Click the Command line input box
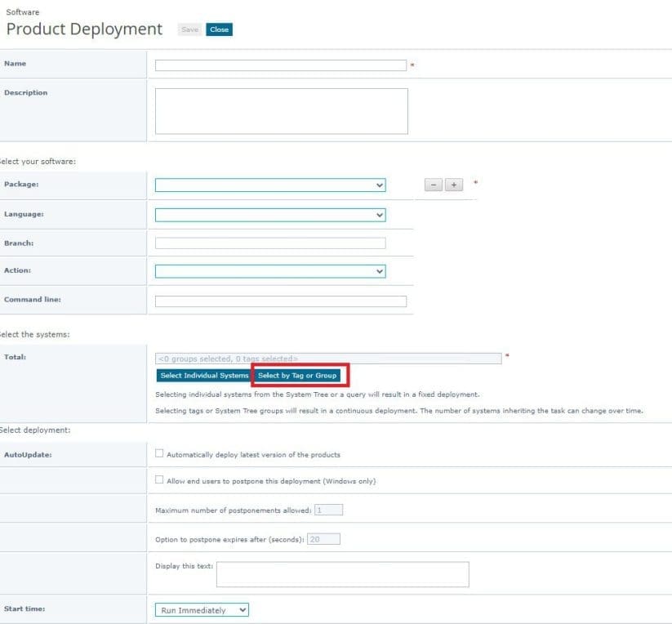Viewport: 672px width, 624px height. 280,301
